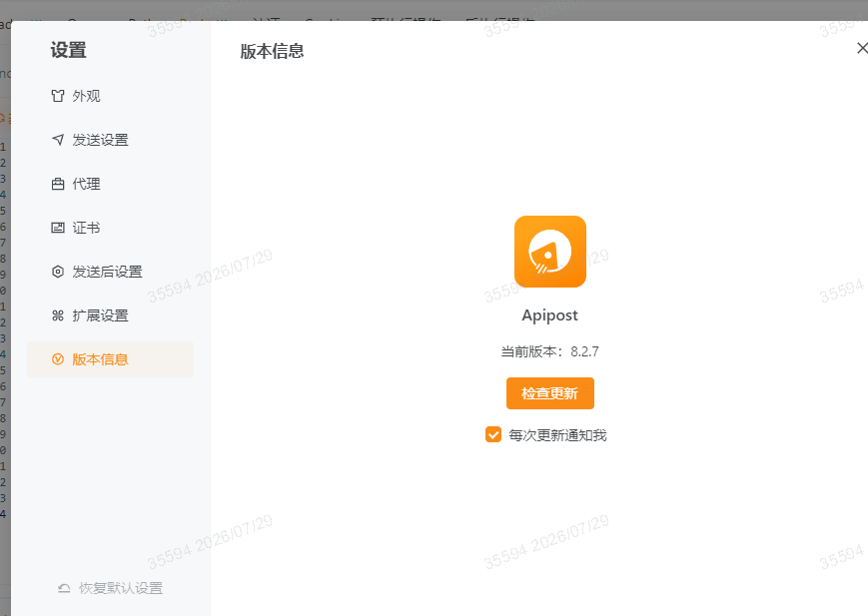The image size is (868, 616).
Task: Open the 发送设置 settings tab
Action: [x=110, y=140]
